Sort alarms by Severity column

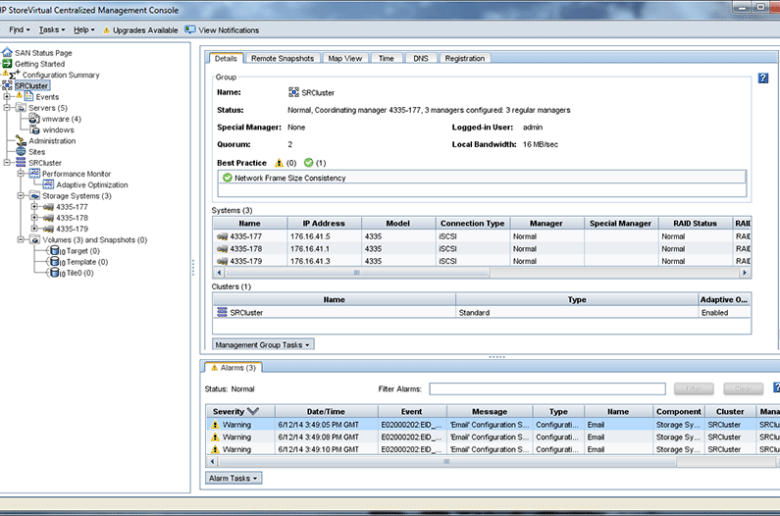tap(240, 412)
